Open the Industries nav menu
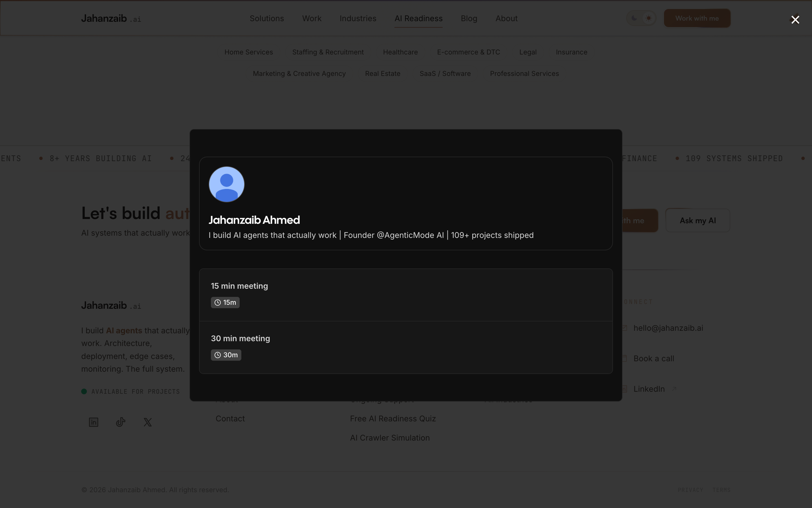Screen dimensions: 812x508 click(x=358, y=18)
